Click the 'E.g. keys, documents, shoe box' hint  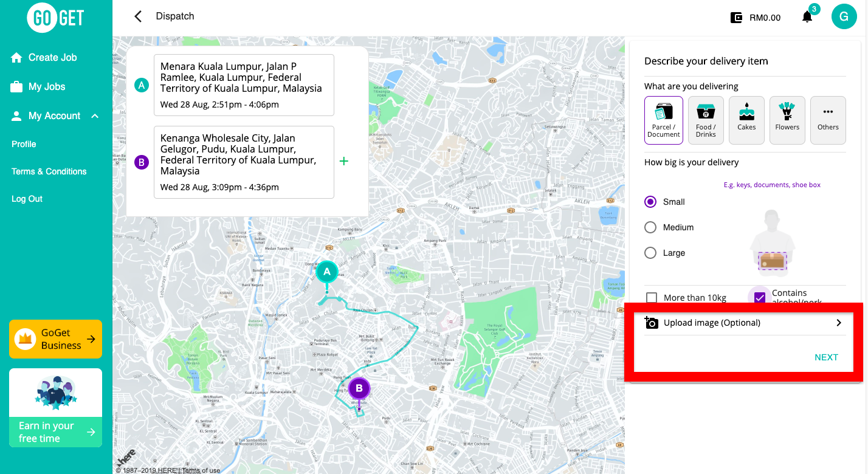772,185
